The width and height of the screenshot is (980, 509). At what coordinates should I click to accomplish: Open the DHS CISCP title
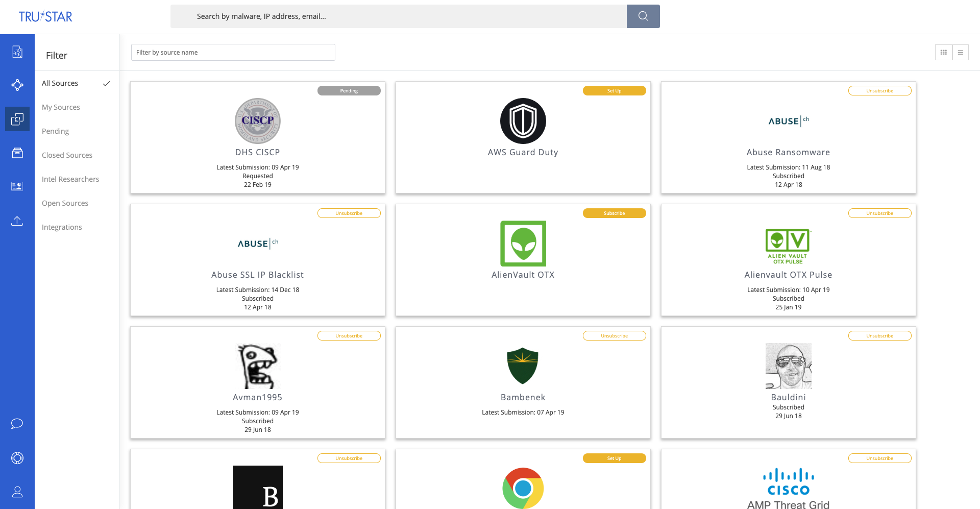click(x=258, y=152)
